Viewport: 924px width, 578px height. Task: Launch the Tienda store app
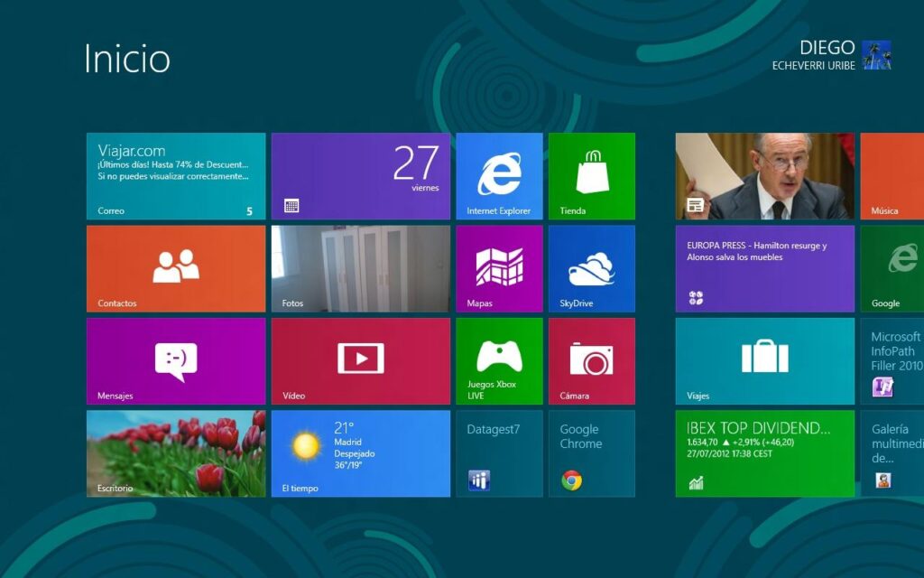[x=593, y=176]
